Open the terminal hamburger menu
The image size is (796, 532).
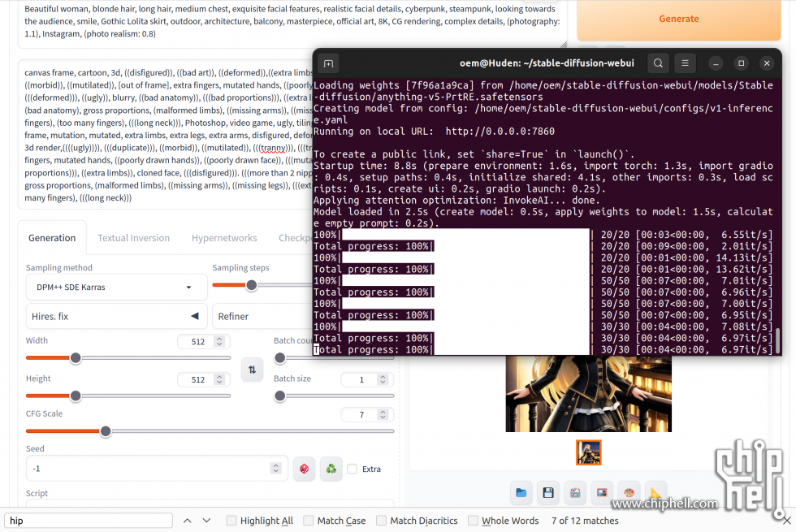point(685,63)
